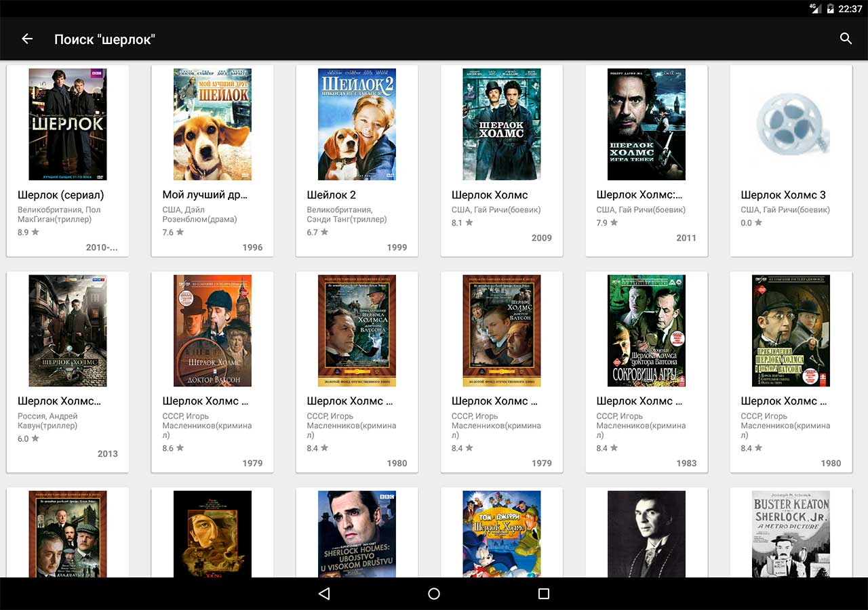The image size is (868, 610).
Task: Tap the star beside the 6.0 rating
Action: click(x=35, y=439)
